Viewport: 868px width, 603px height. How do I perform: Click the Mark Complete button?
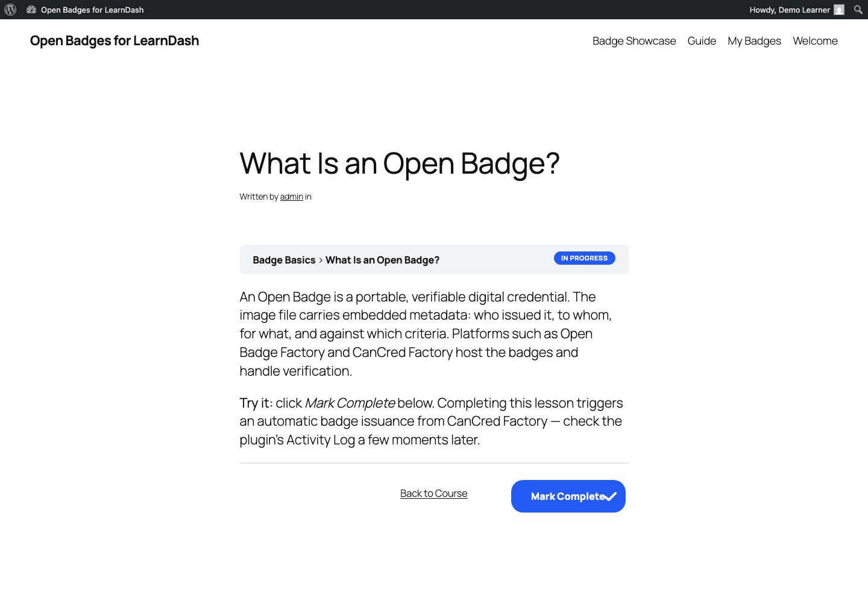point(568,496)
